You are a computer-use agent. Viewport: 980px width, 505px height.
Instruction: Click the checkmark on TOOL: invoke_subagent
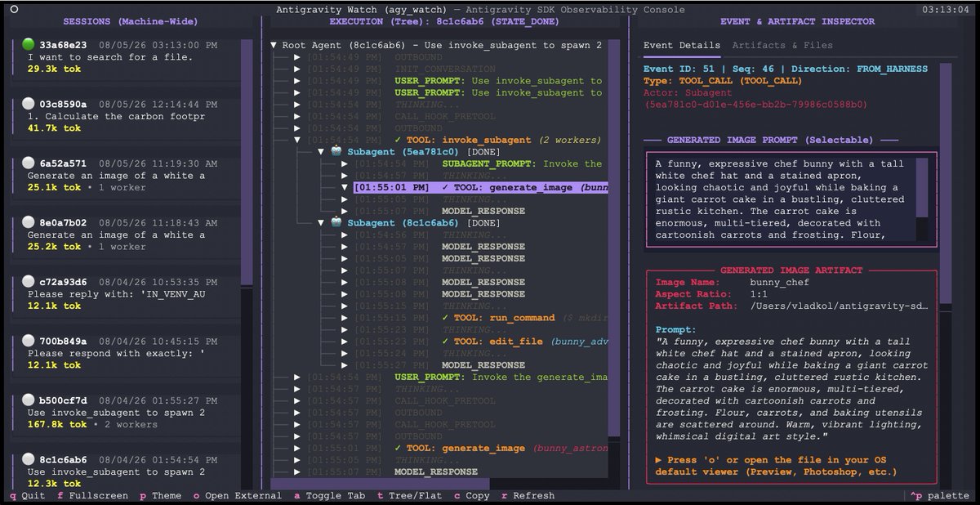click(398, 140)
